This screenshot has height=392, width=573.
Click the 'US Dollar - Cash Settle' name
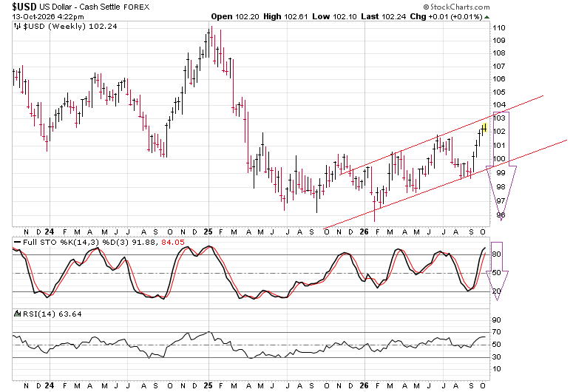[x=80, y=7]
